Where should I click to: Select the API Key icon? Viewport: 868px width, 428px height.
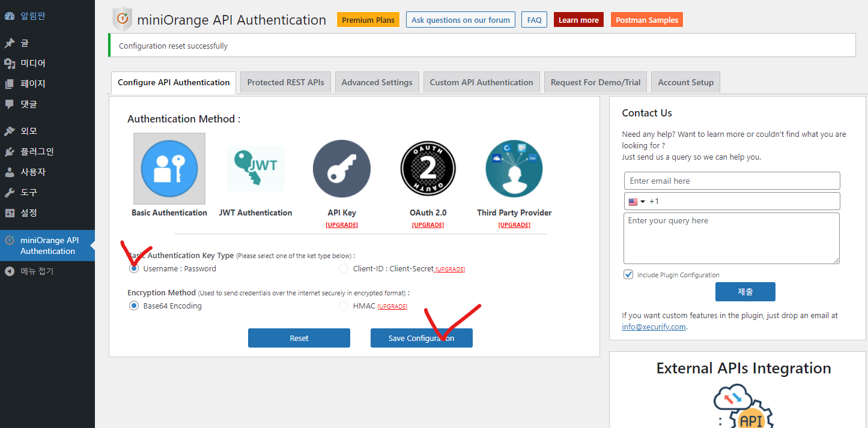[342, 169]
